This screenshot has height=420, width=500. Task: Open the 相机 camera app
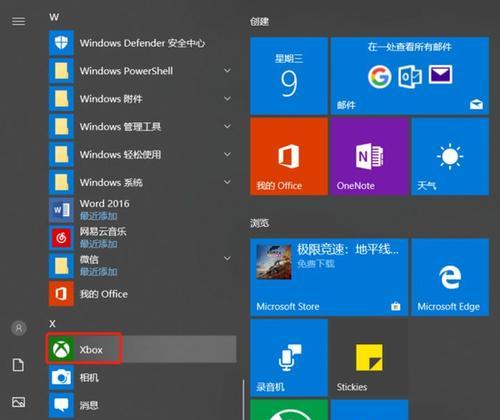coord(142,377)
